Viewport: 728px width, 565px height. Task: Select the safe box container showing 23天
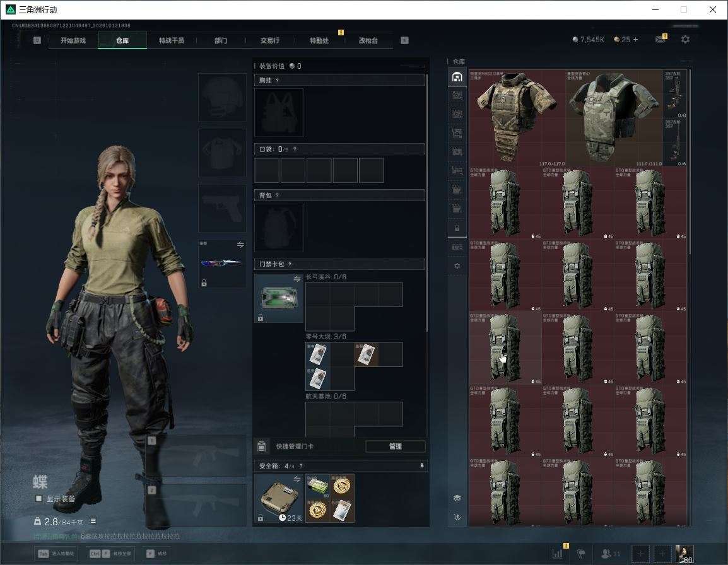pos(279,498)
